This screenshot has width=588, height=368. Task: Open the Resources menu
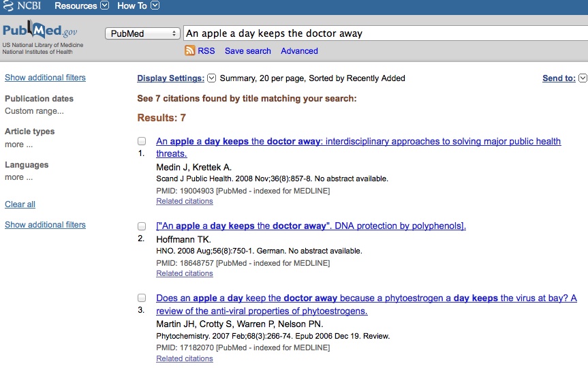76,5
